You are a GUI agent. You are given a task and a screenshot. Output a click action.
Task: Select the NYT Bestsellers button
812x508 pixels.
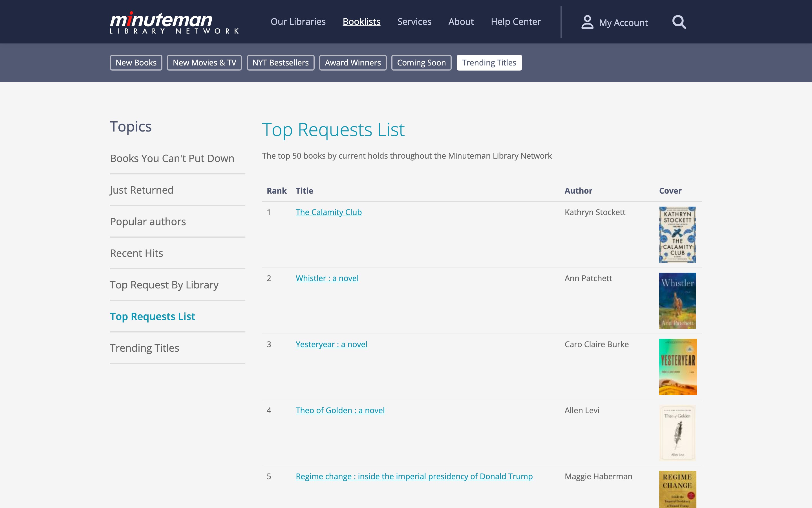click(x=281, y=62)
